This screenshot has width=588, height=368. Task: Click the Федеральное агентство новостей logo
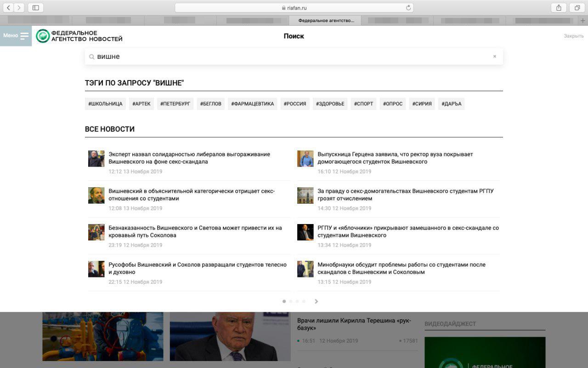click(79, 36)
